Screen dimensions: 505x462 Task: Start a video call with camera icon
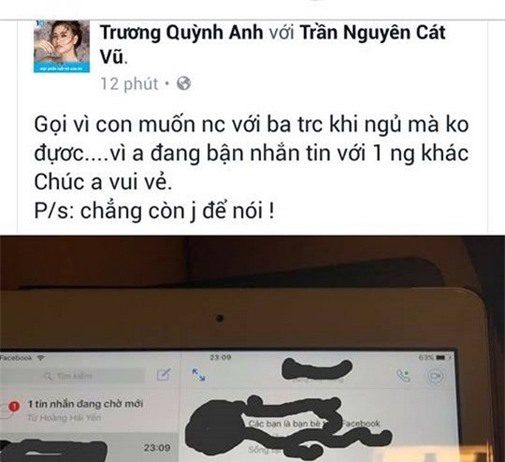tap(436, 376)
